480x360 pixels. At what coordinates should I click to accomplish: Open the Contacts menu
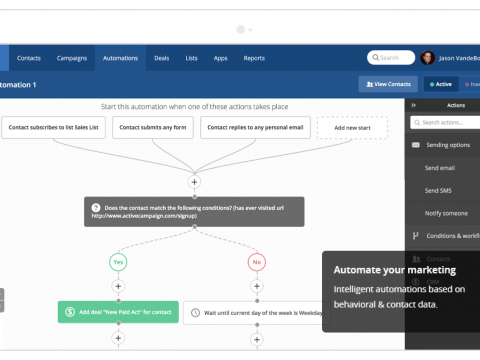(x=29, y=58)
